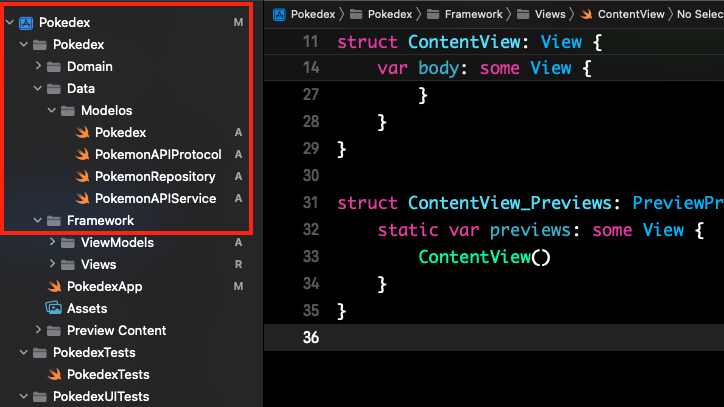This screenshot has width=724, height=407.
Task: Click the Swift icon beside Modelos' Pokedex file
Action: point(81,132)
